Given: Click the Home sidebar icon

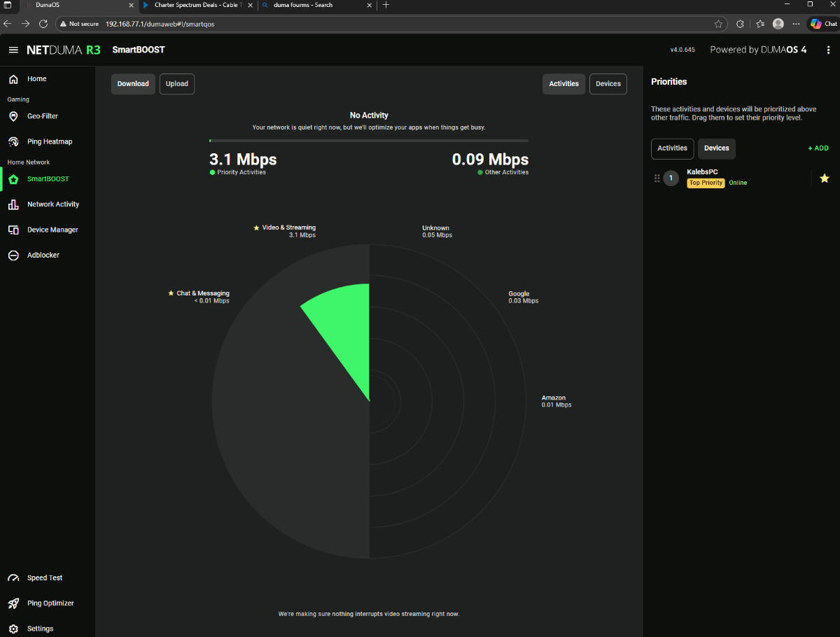Looking at the screenshot, I should tap(13, 79).
